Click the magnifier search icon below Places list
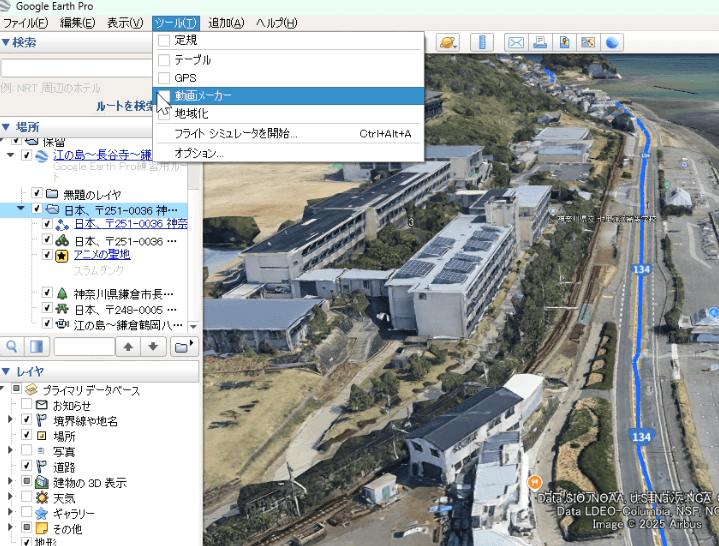The width and height of the screenshot is (719, 546). pos(13,346)
